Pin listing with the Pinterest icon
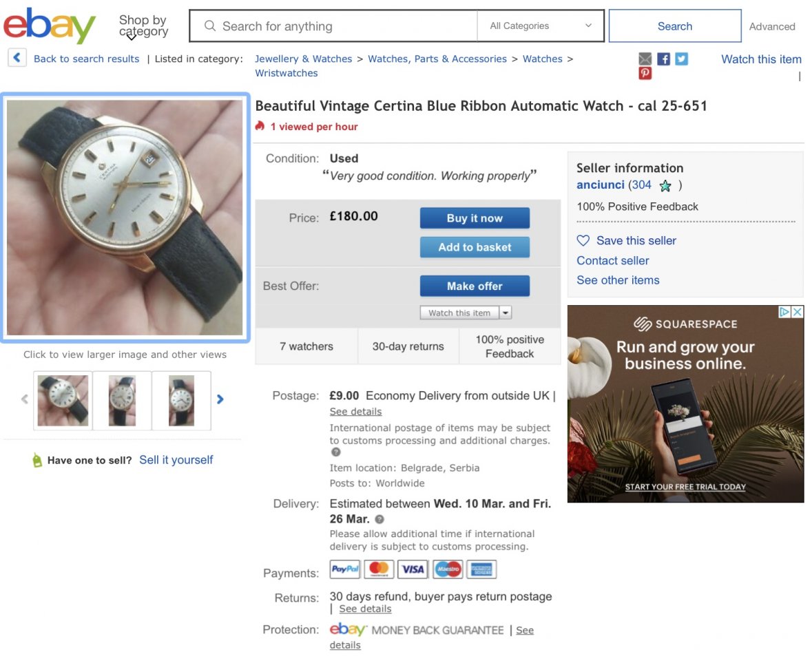810x672 pixels. (645, 74)
